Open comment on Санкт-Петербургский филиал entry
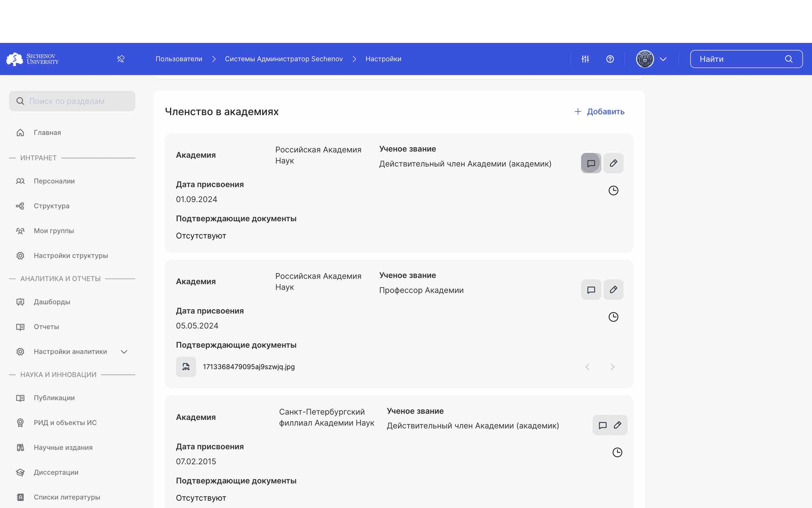 (603, 425)
